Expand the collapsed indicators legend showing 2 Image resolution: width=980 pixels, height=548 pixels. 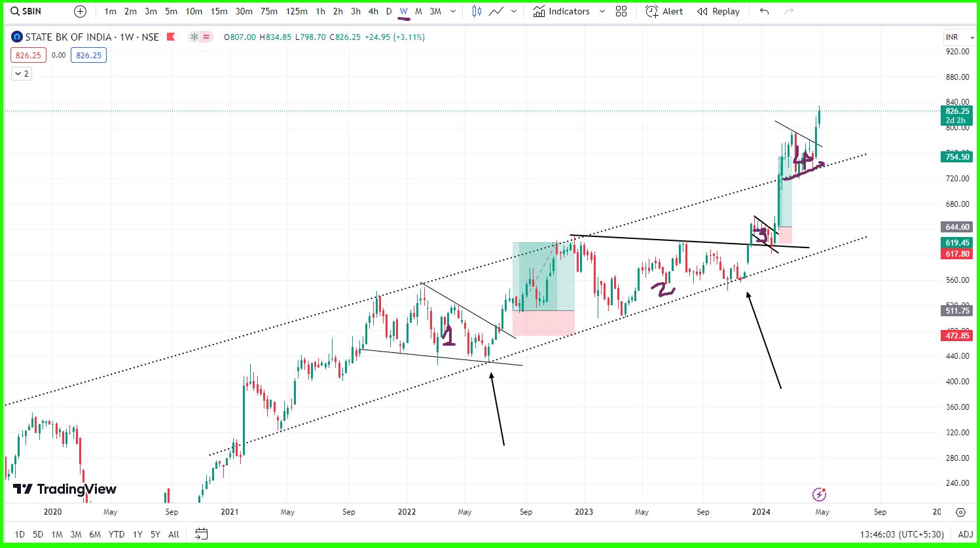click(22, 74)
